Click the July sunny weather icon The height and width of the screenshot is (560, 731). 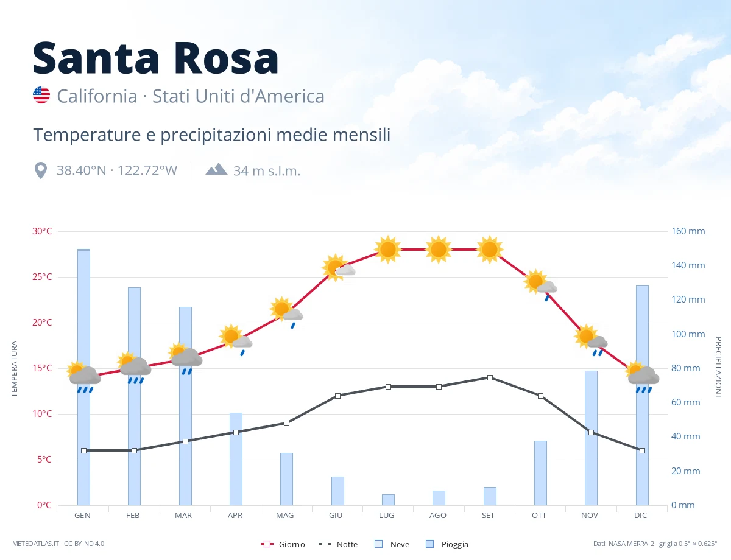coord(388,250)
